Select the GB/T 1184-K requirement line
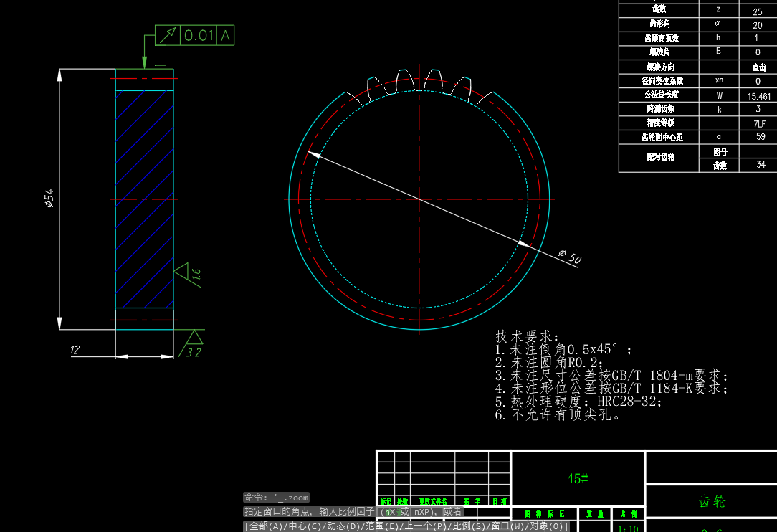 pyautogui.click(x=611, y=388)
